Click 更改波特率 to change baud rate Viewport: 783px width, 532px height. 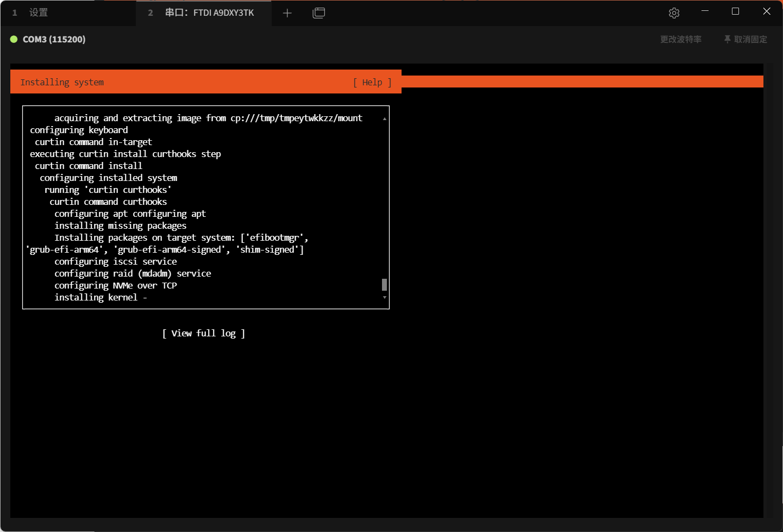680,39
